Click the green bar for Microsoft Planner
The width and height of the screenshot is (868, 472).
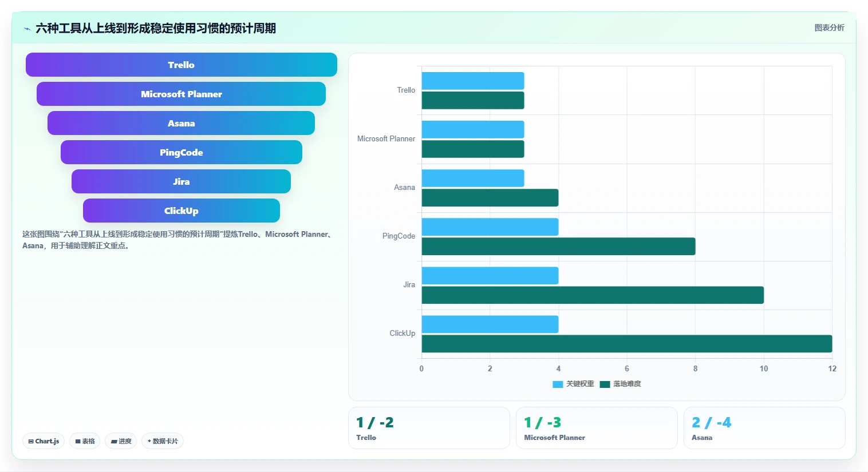473,149
